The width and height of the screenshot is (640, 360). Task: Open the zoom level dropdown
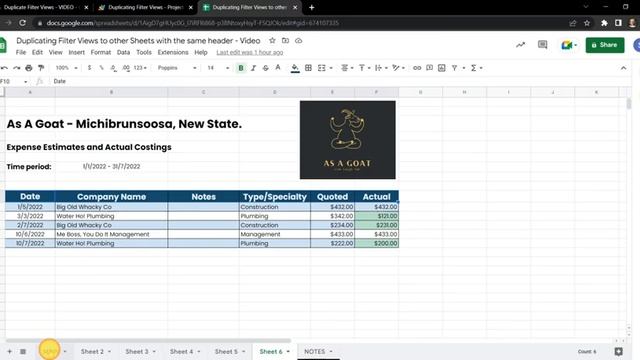[66, 68]
